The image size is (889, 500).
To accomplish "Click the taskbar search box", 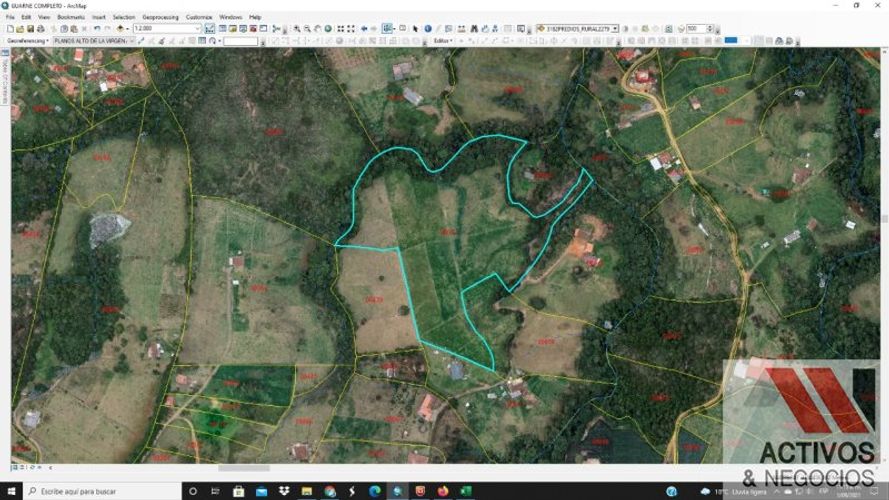I will (x=102, y=491).
